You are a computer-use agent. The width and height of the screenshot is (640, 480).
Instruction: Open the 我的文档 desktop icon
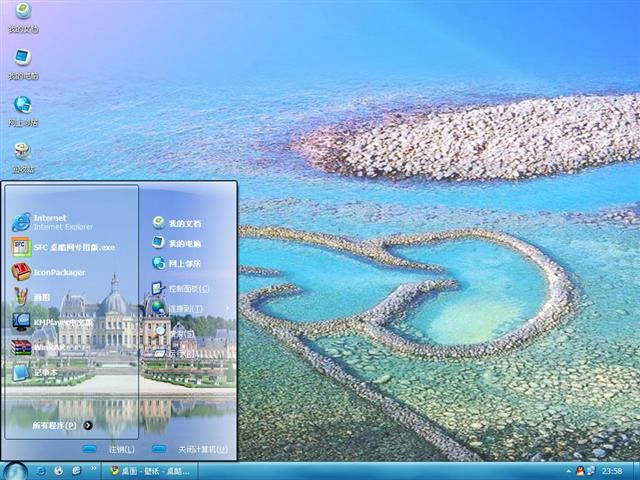[23, 17]
